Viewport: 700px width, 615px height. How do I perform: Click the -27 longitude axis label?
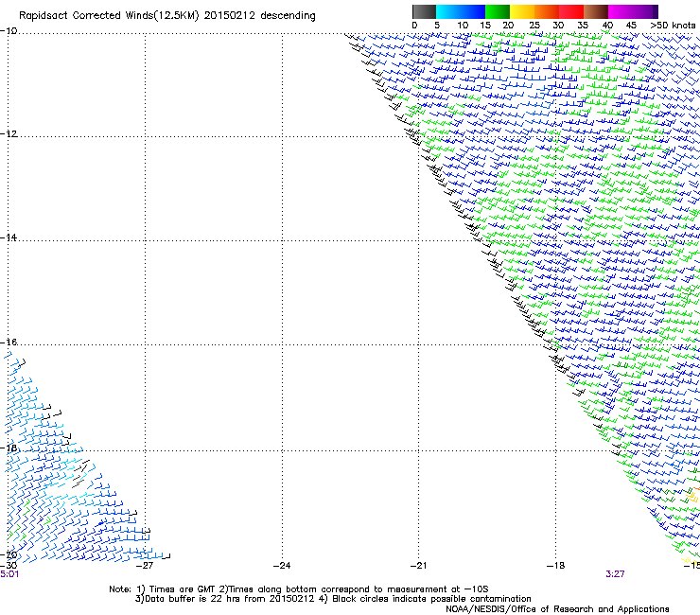(x=145, y=566)
